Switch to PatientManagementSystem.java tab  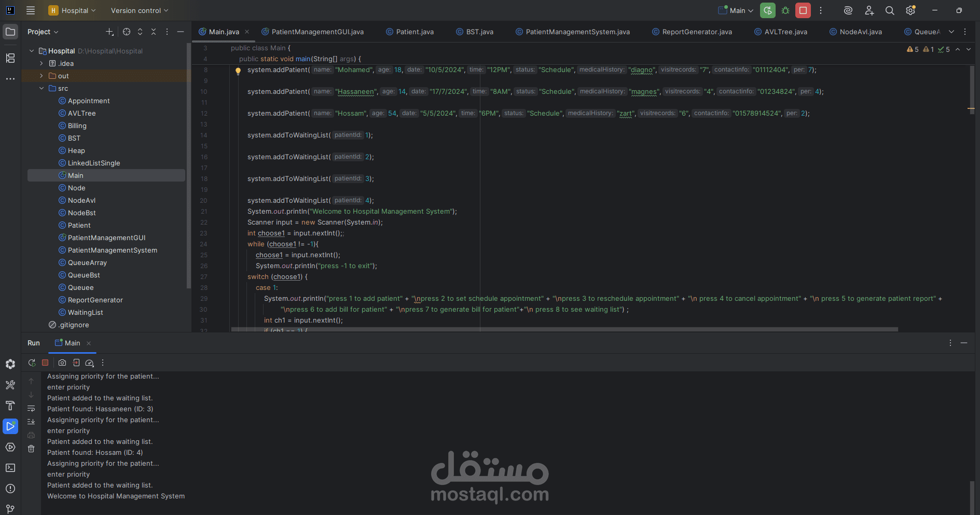coord(573,32)
